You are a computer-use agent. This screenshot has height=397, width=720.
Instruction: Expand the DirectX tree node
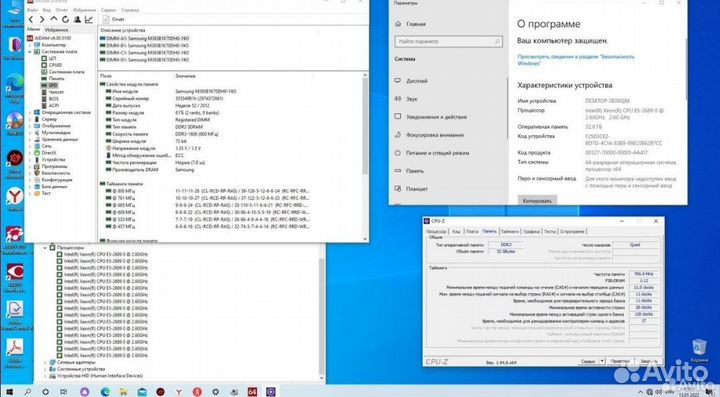pyautogui.click(x=30, y=153)
